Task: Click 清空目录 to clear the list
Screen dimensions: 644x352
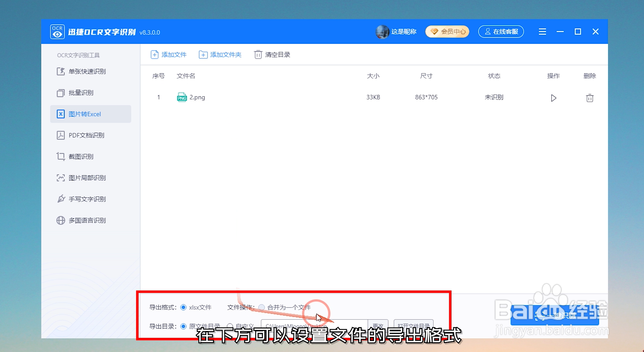Action: pos(272,54)
